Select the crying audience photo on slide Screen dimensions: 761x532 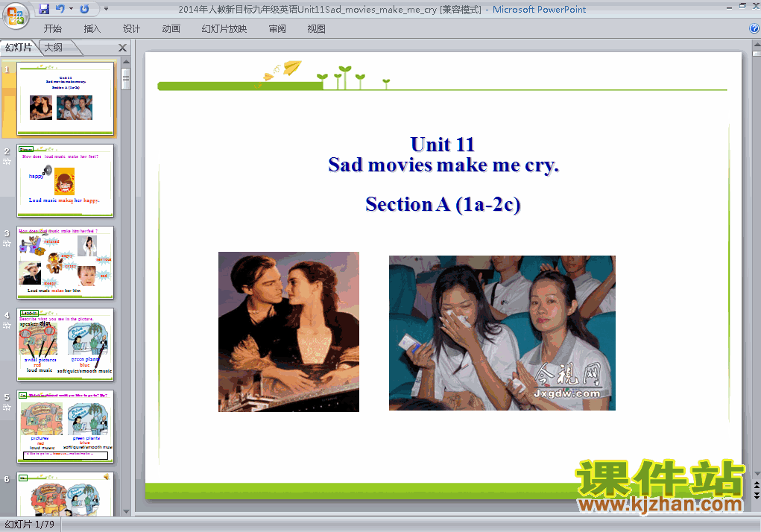[x=502, y=332]
